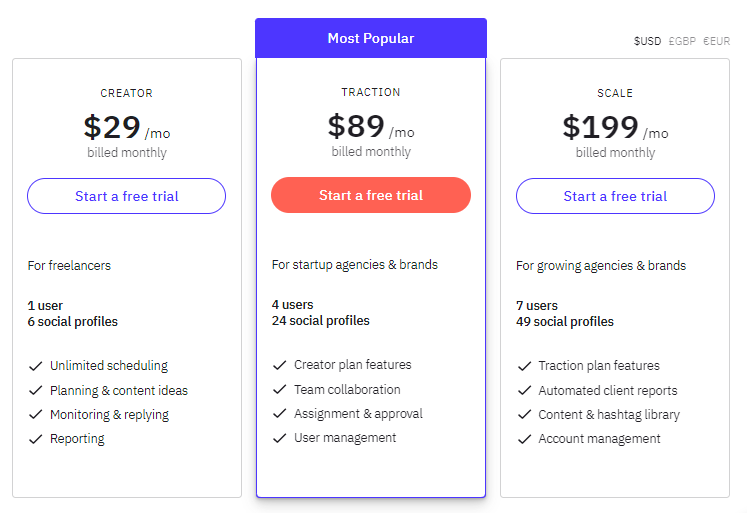Screen dimensions: 747x513
Task: Click checkmark next to Account management
Action: coord(525,439)
